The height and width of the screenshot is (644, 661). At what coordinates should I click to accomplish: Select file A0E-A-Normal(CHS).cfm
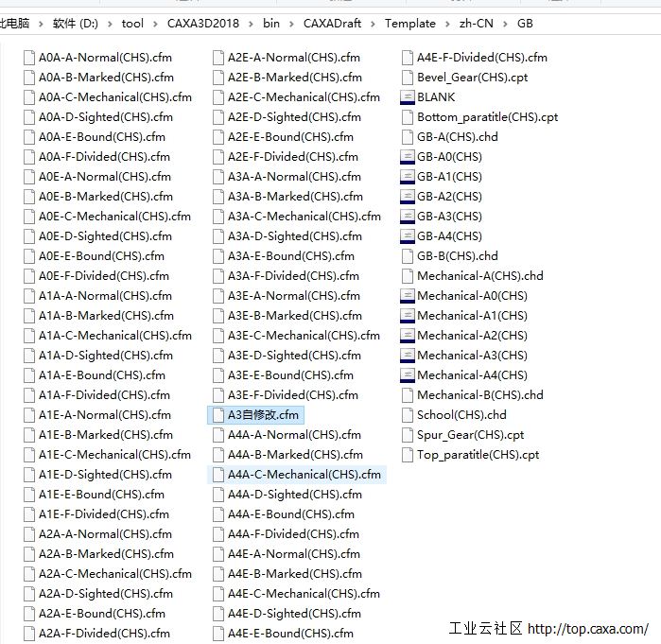click(x=97, y=177)
